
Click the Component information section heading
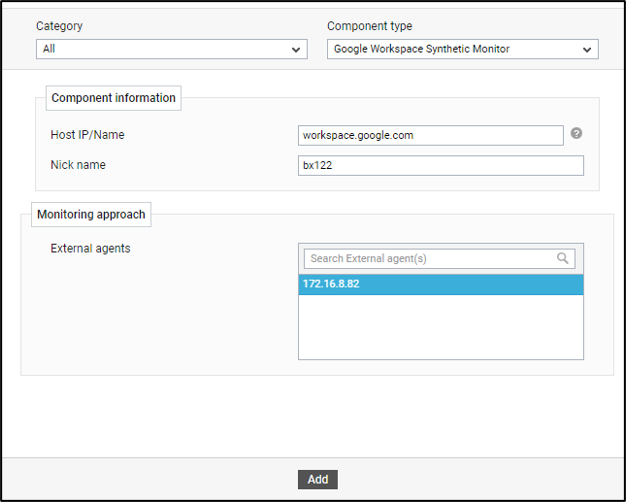(x=113, y=98)
